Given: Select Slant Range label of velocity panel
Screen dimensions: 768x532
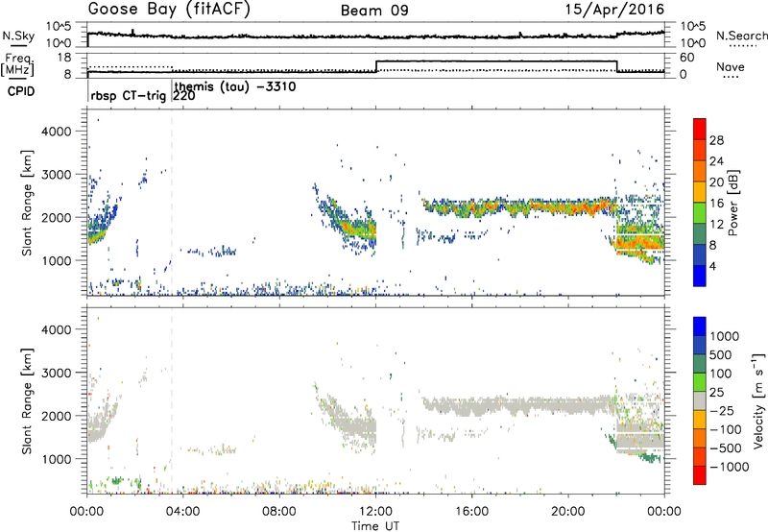Looking at the screenshot, I should 27,401.
